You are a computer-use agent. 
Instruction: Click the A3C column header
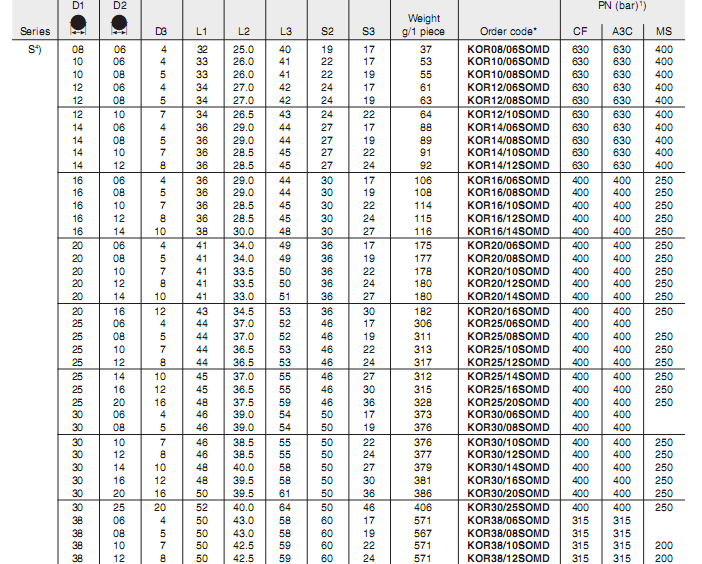622,32
